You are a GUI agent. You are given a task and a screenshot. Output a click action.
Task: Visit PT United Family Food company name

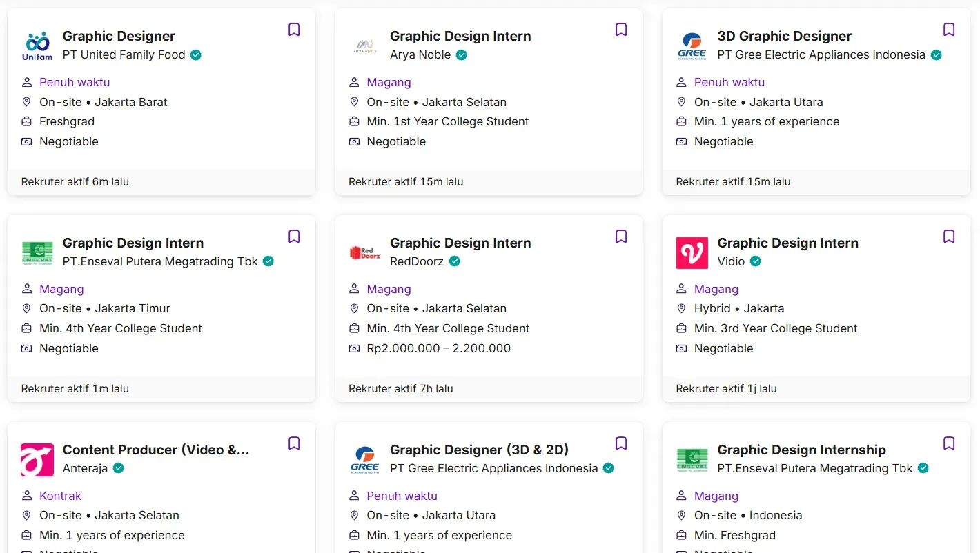click(x=124, y=54)
